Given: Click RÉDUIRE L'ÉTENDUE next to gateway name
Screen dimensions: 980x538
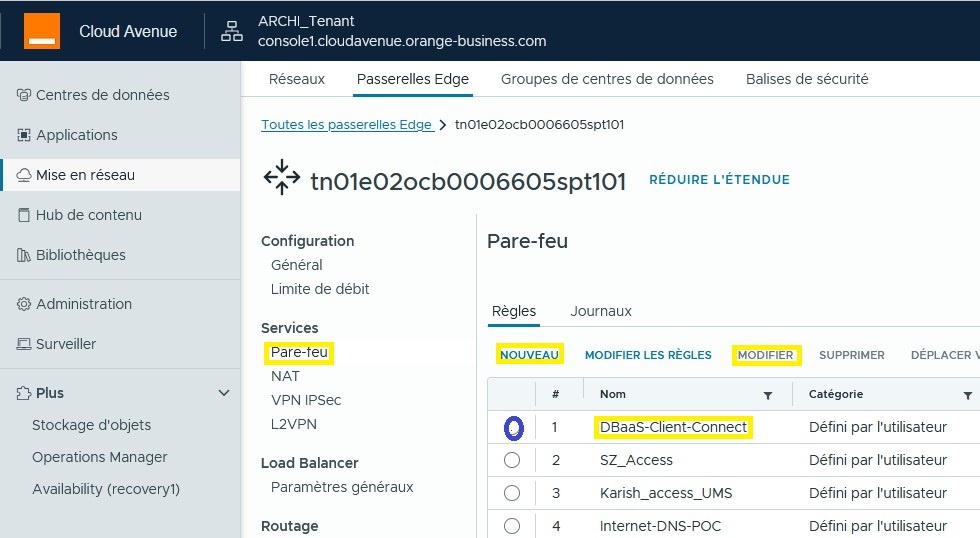Looking at the screenshot, I should click(719, 180).
